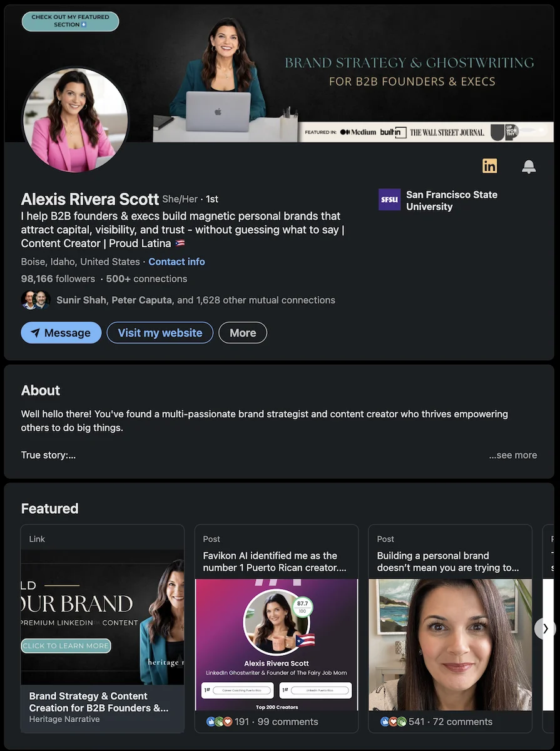Click the SFSU university logo
Viewport: 560px width, 751px height.
[x=389, y=200]
